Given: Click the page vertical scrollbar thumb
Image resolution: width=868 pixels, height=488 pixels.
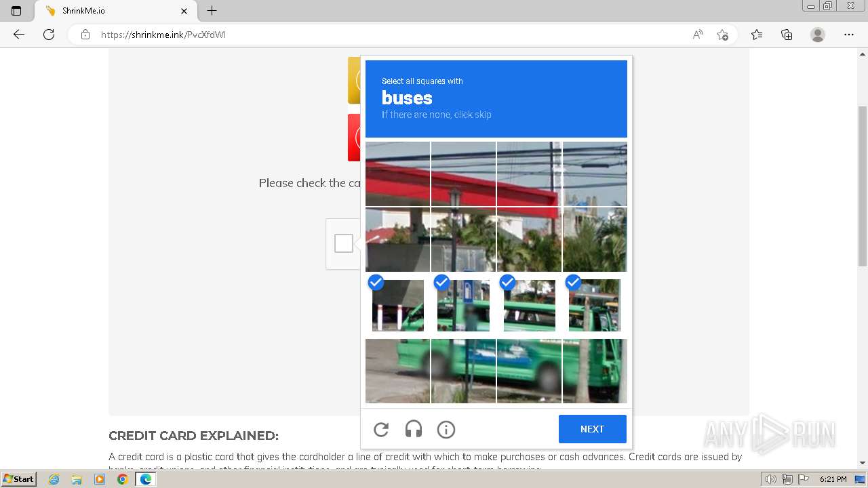Looking at the screenshot, I should (x=863, y=185).
